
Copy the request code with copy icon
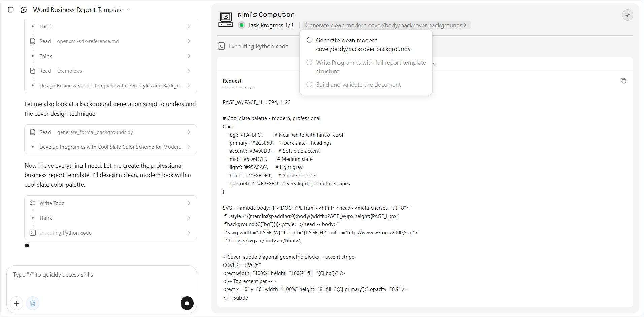click(x=623, y=81)
